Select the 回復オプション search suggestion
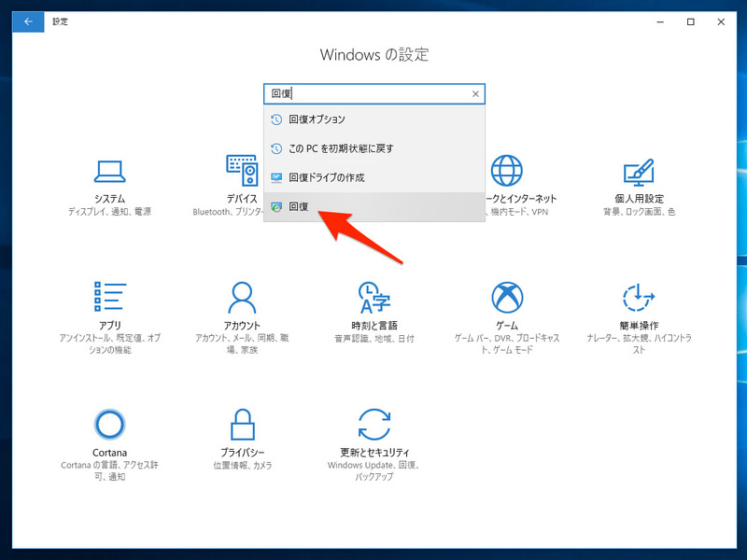Image resolution: width=747 pixels, height=560 pixels. (374, 119)
